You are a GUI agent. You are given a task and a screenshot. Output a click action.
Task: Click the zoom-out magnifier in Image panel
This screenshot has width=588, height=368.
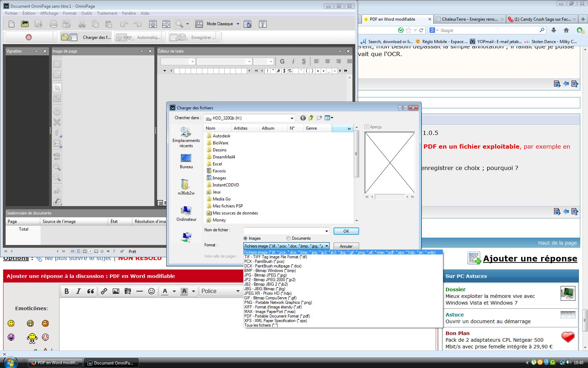pyautogui.click(x=57, y=177)
